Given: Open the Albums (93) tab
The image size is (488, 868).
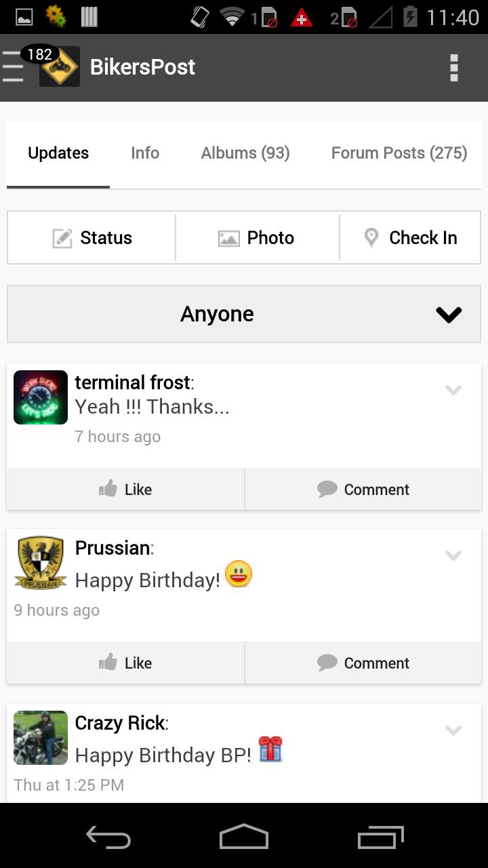Looking at the screenshot, I should tap(245, 153).
